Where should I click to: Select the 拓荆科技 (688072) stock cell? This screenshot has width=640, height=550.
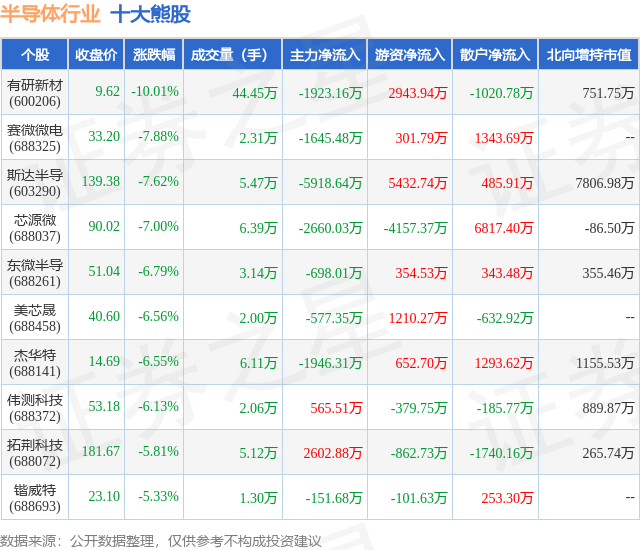[35, 453]
